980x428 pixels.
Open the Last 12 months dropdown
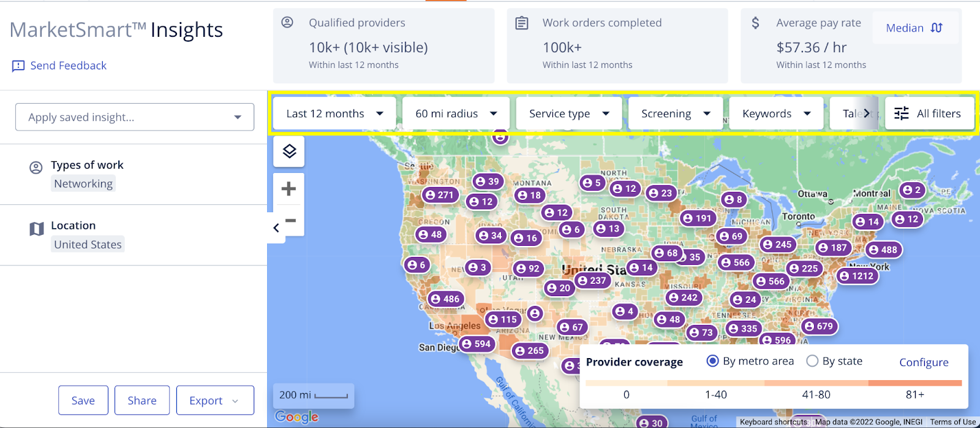click(334, 113)
